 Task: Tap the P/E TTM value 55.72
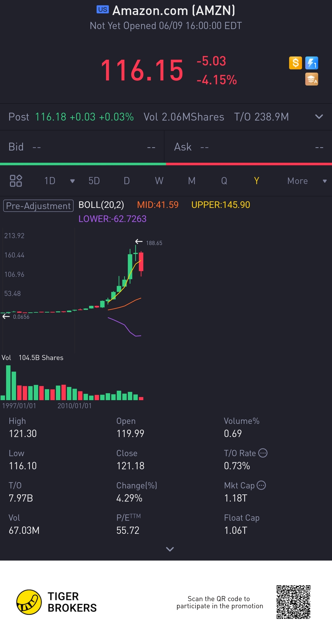128,530
